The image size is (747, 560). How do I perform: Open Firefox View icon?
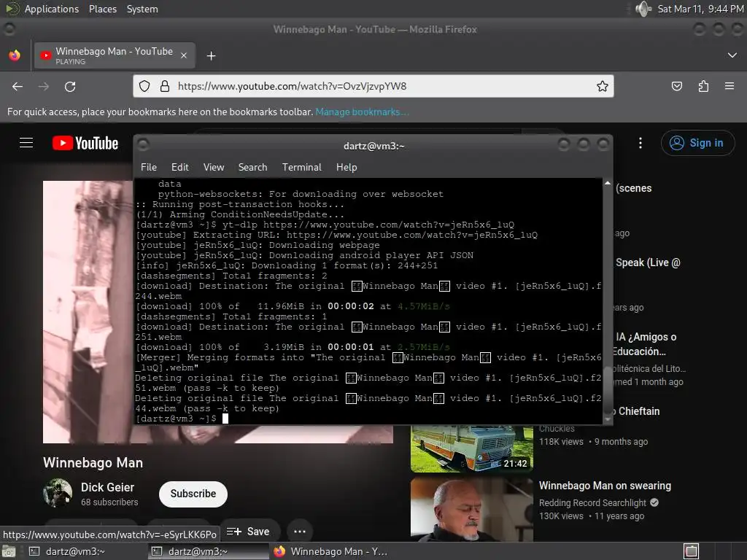[x=15, y=55]
